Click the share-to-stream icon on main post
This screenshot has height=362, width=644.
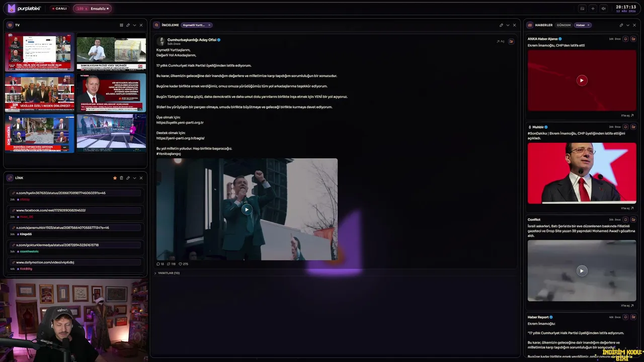coord(511,41)
